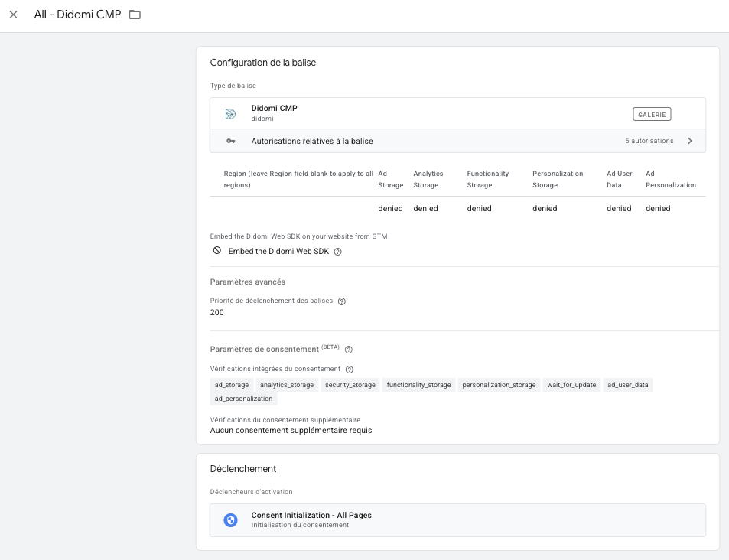Select the analytics_storage consent chip
Screen dimensions: 729x560
pos(287,385)
